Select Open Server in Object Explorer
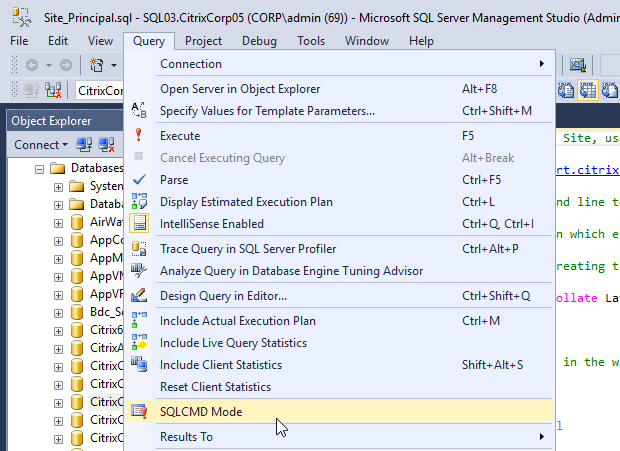Viewport: 620px width, 451px height. click(339, 89)
